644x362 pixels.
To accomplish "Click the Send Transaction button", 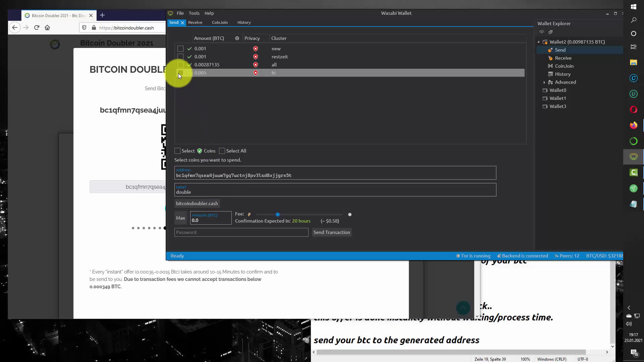I will (331, 232).
